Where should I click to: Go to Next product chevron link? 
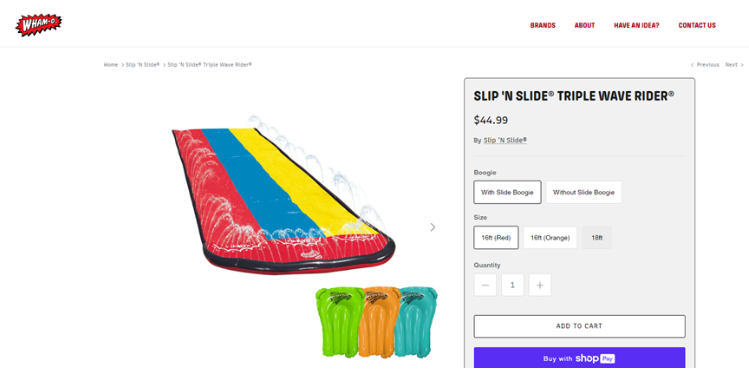coord(734,65)
